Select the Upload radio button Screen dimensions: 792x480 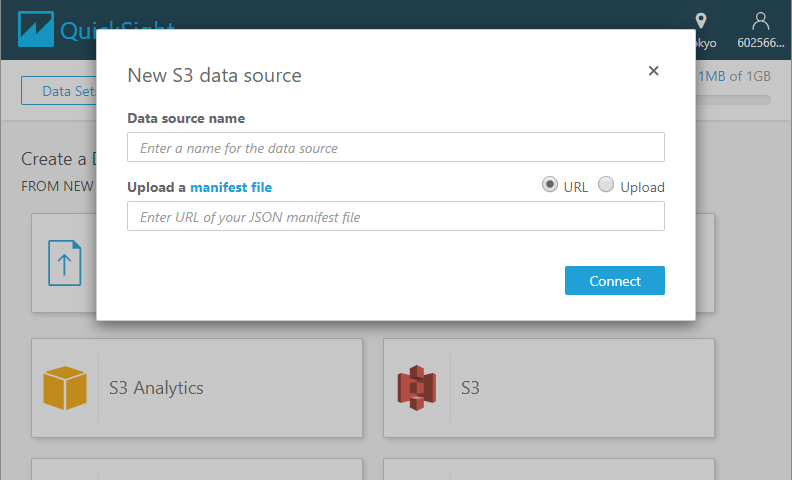[606, 185]
